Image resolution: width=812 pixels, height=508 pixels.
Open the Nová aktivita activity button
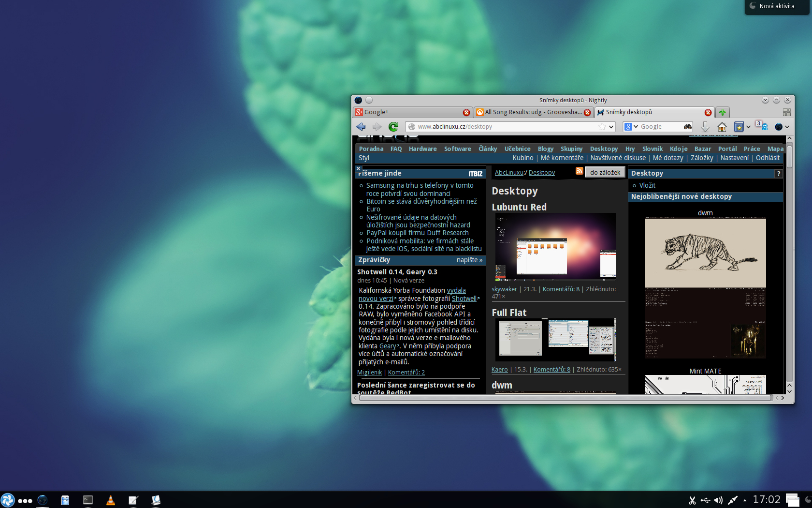(777, 6)
